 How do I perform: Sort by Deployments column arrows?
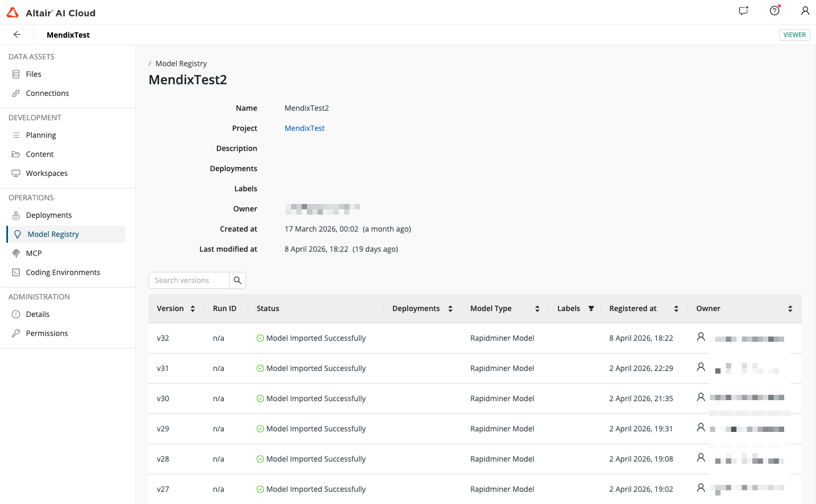tap(450, 308)
